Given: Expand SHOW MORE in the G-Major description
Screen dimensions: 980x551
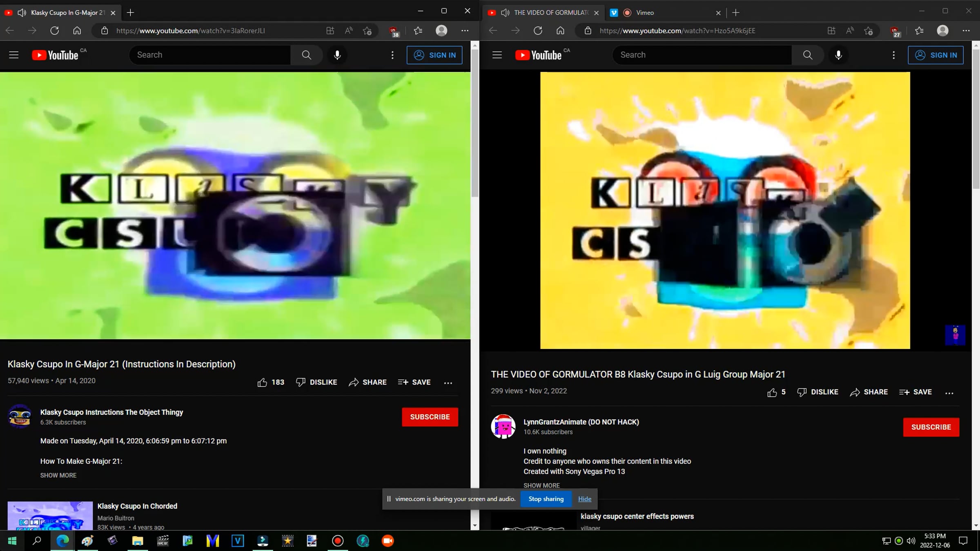Looking at the screenshot, I should pyautogui.click(x=58, y=475).
